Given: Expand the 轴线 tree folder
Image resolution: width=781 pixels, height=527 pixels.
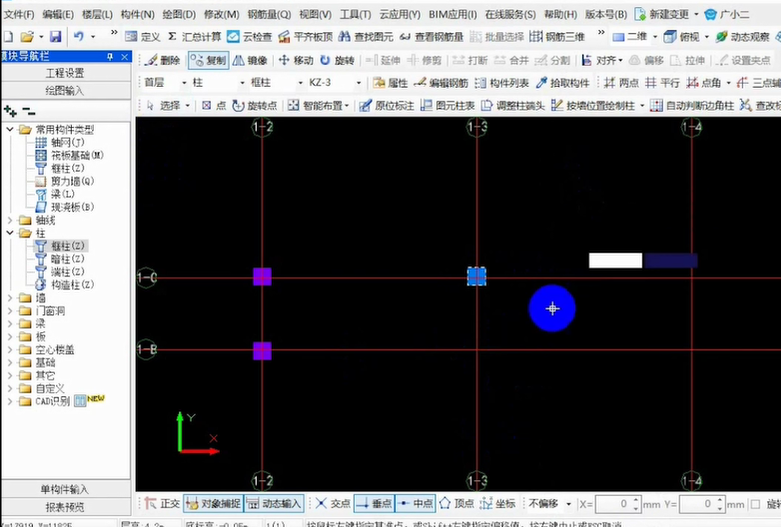Looking at the screenshot, I should [9, 220].
